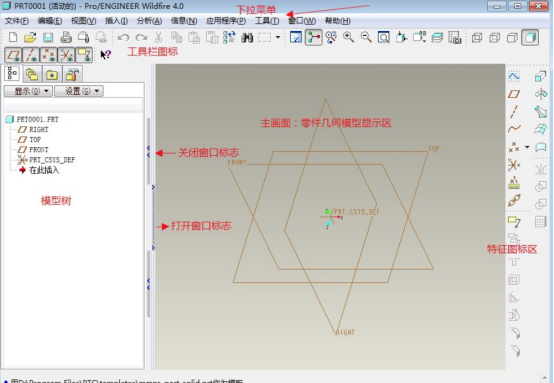
Task: Redo the last undone operation
Action: [141, 37]
